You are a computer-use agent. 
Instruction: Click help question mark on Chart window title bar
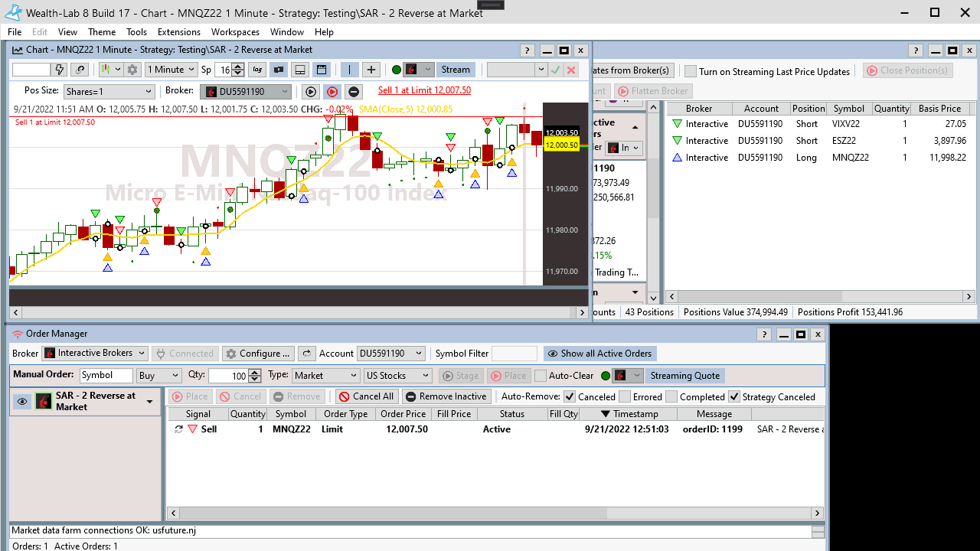528,51
